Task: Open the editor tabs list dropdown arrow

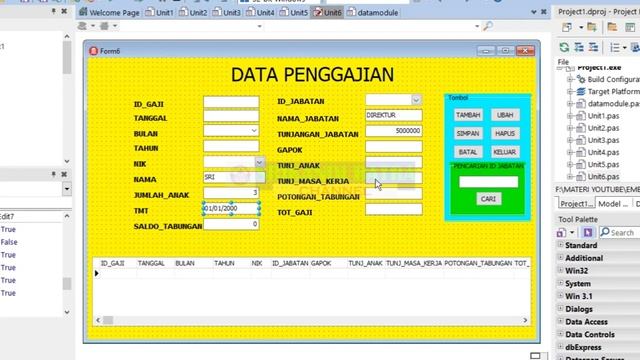Action: (x=534, y=12)
